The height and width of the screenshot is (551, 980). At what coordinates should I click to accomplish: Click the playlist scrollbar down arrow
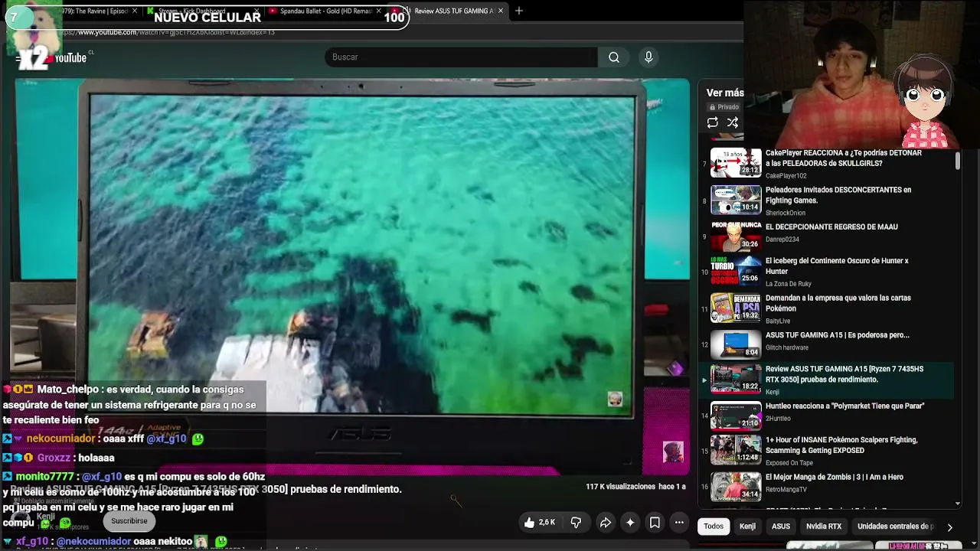[958, 503]
